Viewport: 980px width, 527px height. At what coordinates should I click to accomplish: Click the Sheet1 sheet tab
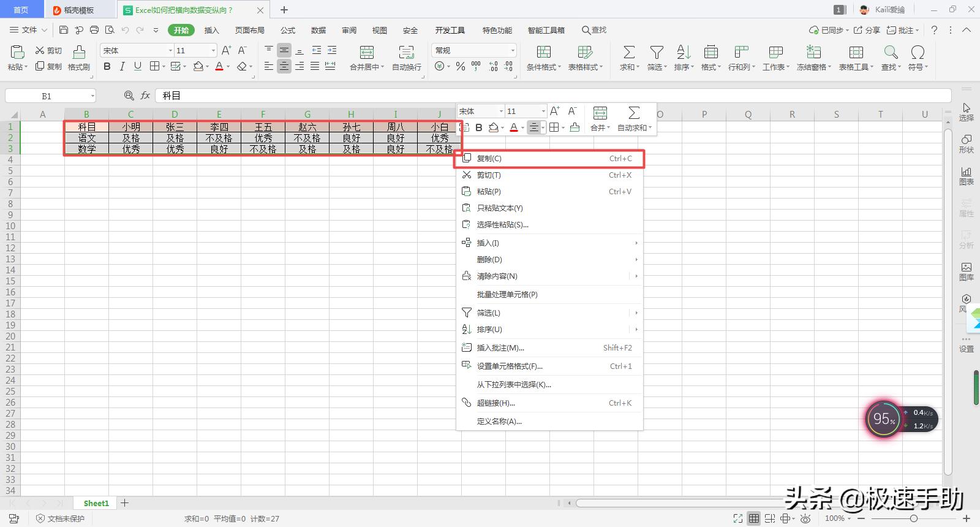click(x=96, y=503)
